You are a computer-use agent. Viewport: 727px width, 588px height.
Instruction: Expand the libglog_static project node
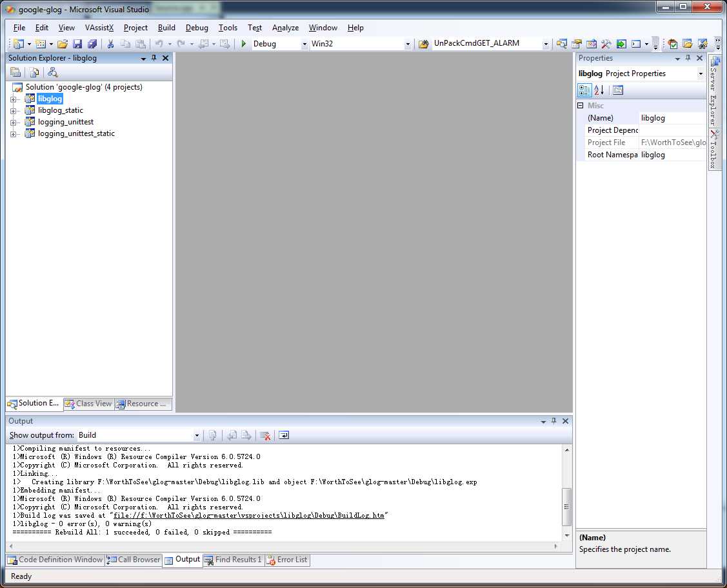coord(14,111)
